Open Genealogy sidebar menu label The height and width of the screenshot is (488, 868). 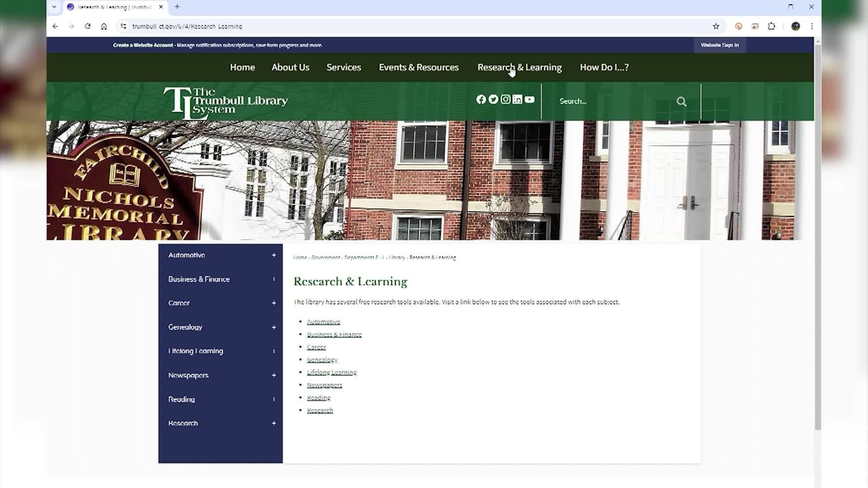(185, 327)
